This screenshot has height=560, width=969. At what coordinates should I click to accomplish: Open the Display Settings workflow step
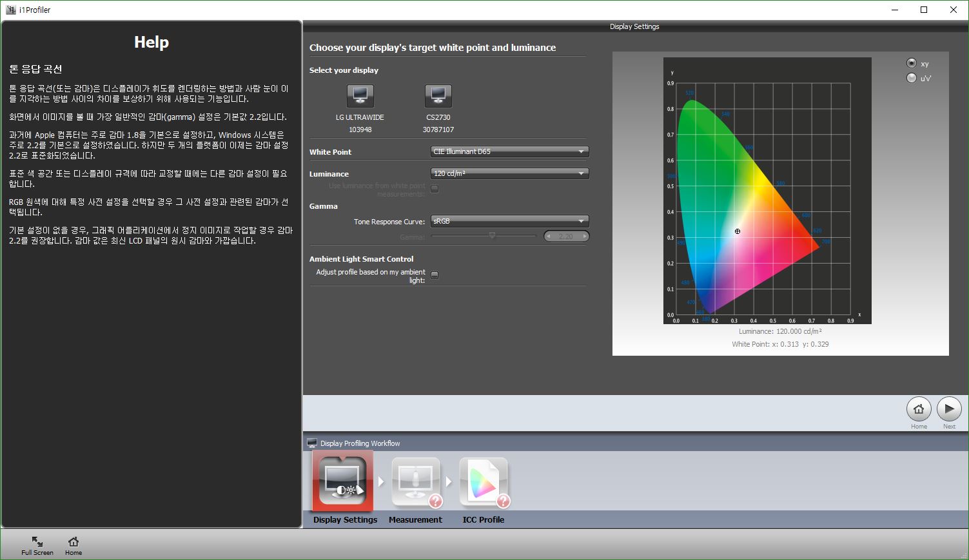343,481
